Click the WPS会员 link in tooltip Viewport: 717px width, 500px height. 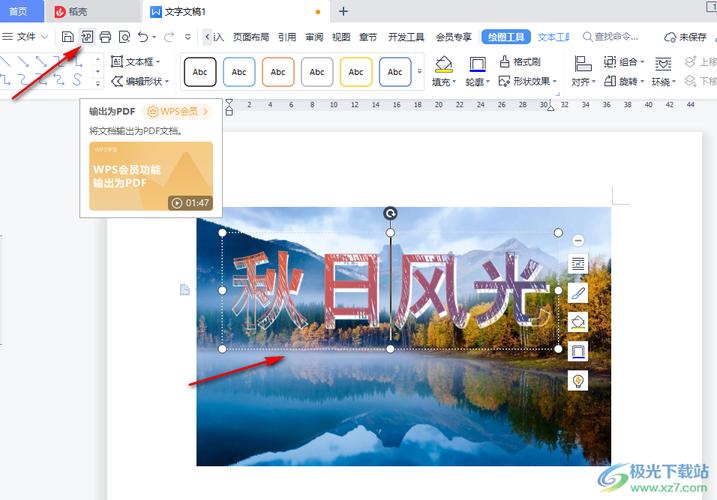[x=178, y=111]
